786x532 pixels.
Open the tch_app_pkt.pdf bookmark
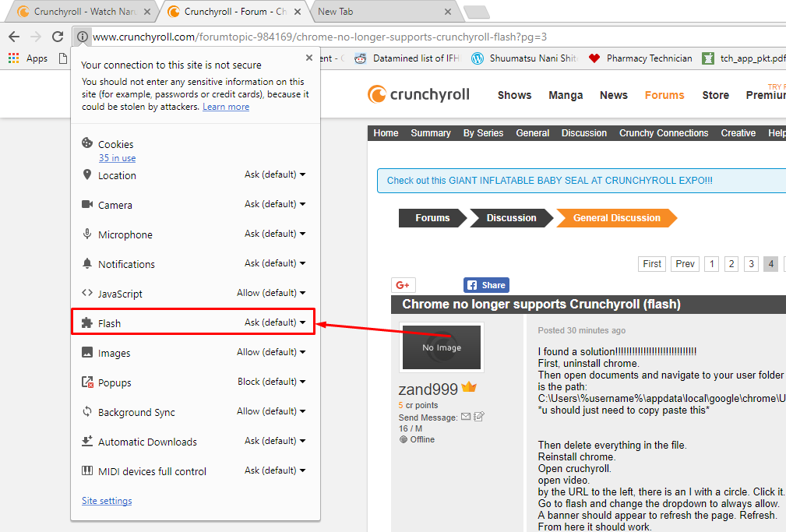[x=744, y=58]
